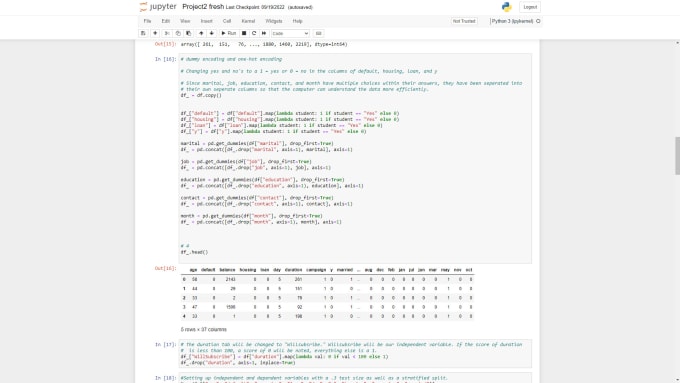This screenshot has width=680, height=383.
Task: Save and checkpoint the notebook
Action: coord(143,33)
